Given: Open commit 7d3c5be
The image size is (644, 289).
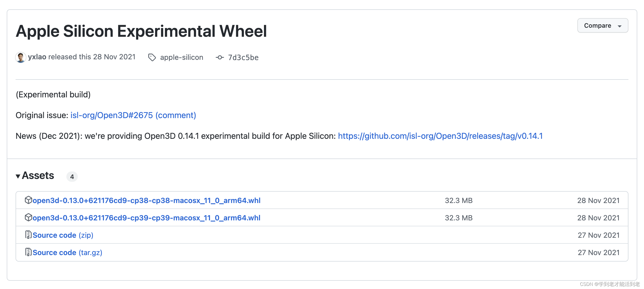Looking at the screenshot, I should pos(243,57).
